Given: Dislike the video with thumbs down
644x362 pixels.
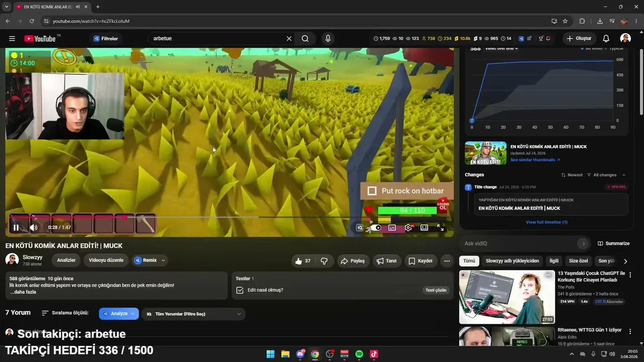Looking at the screenshot, I should 324,261.
